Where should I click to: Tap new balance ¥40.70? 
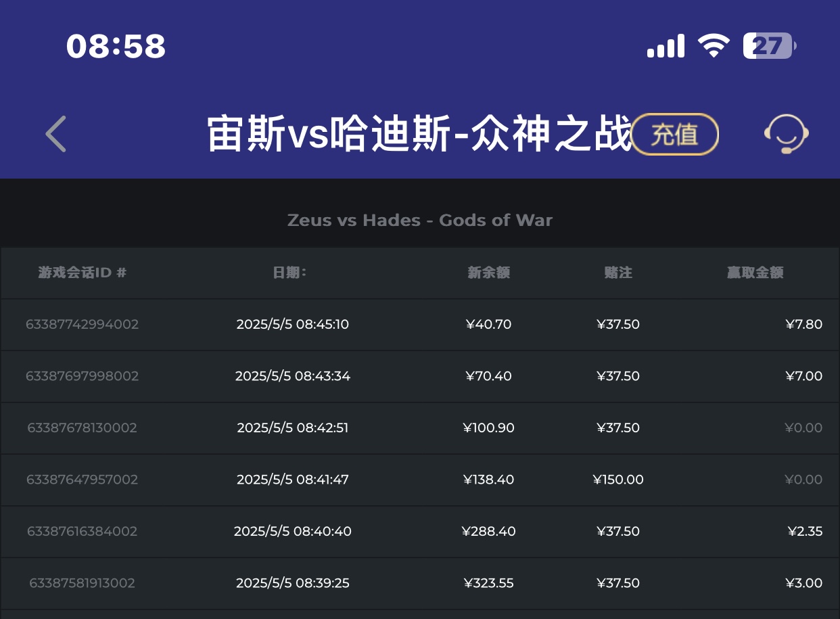488,324
